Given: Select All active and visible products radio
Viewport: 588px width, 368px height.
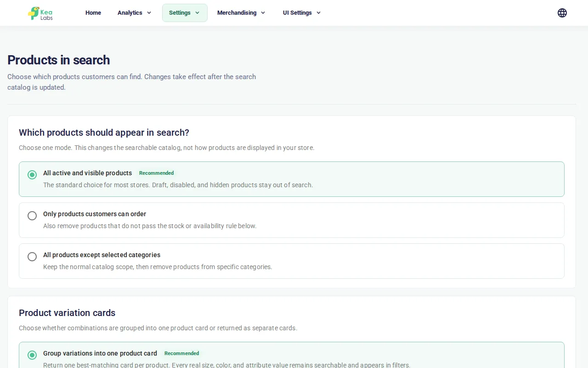Looking at the screenshot, I should click(x=32, y=175).
